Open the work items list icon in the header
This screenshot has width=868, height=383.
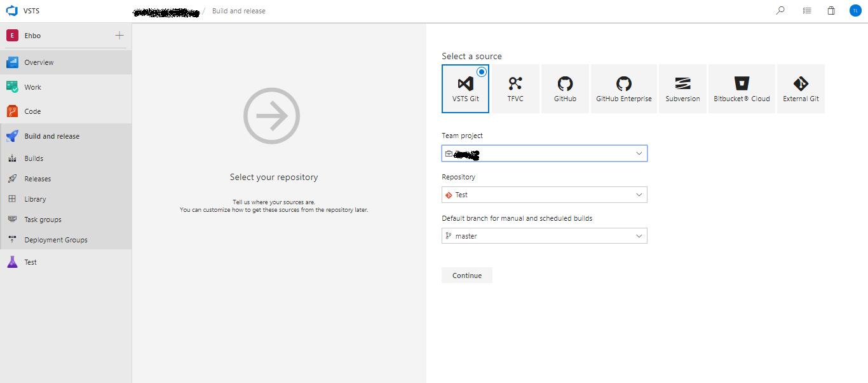coord(807,11)
